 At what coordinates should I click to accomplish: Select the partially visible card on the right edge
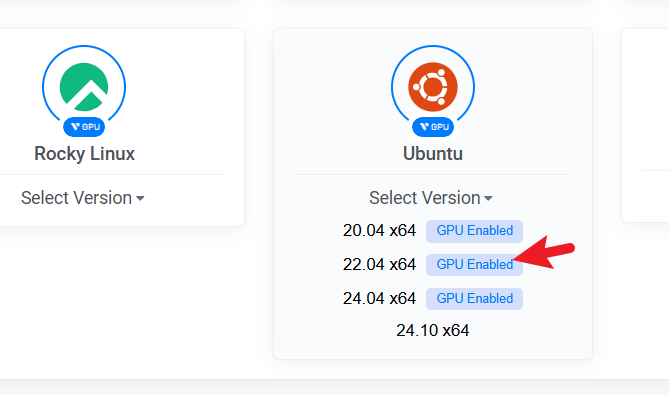pos(645,125)
